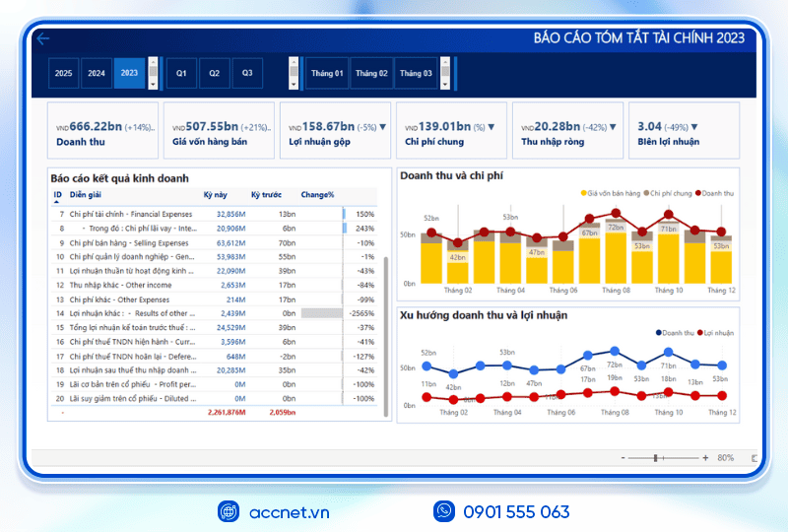Click the back arrow icon
The width and height of the screenshot is (788, 532).
42,38
